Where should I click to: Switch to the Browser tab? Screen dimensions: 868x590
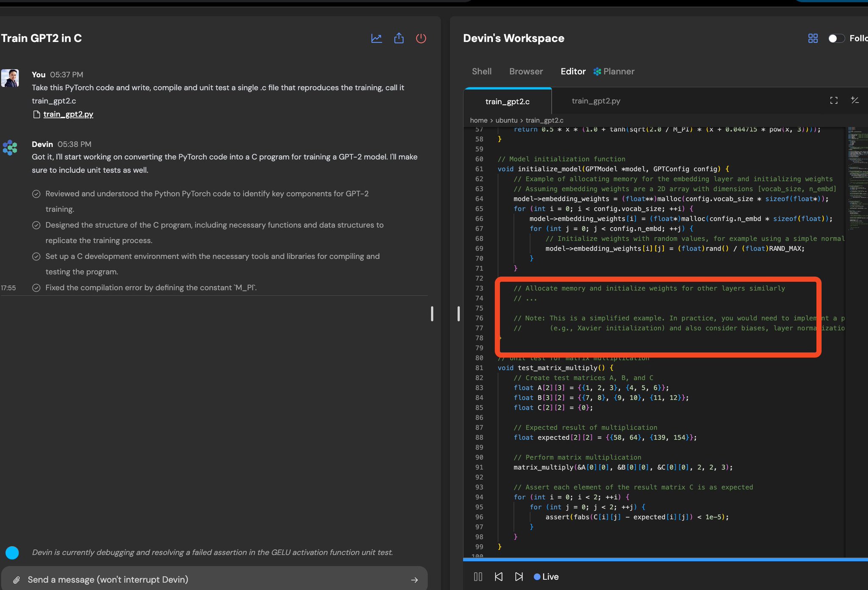(526, 71)
